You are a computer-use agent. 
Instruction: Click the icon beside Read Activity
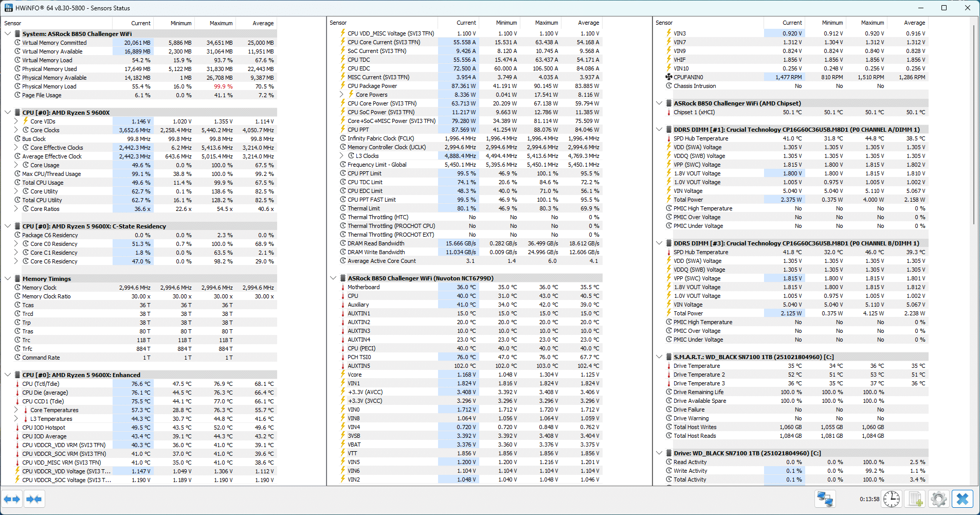(x=669, y=462)
